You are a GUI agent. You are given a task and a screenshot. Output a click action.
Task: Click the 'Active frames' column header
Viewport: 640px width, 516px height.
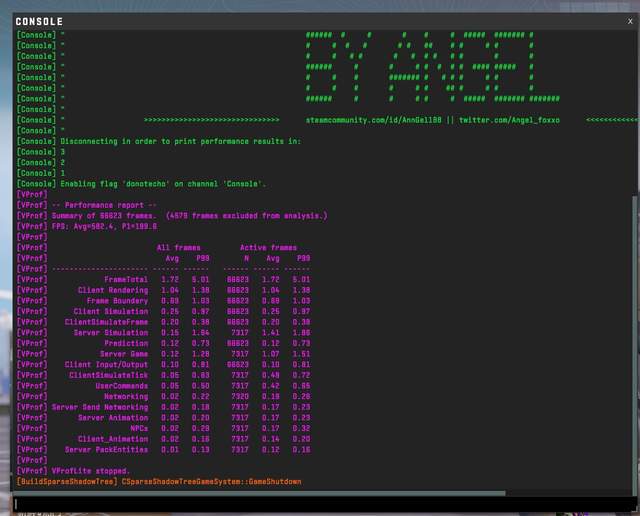(x=267, y=248)
